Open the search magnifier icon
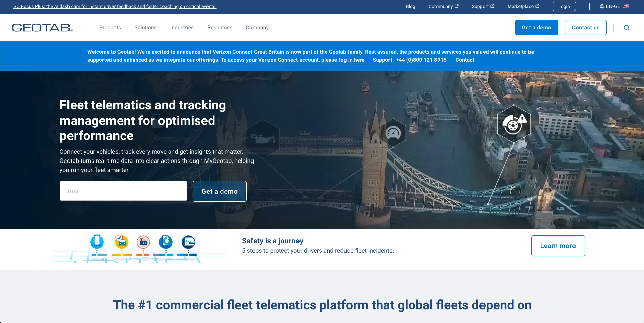Screen dimensions: 644x323 point(627,28)
